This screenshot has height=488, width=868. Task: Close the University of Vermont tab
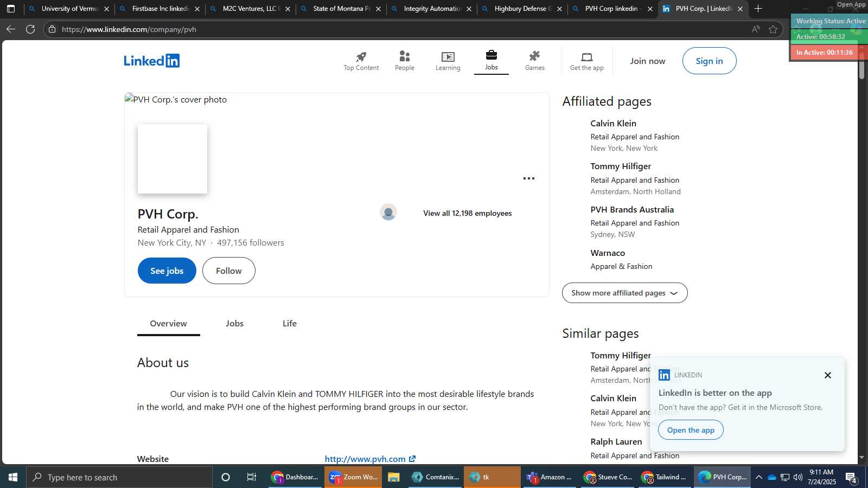point(106,9)
